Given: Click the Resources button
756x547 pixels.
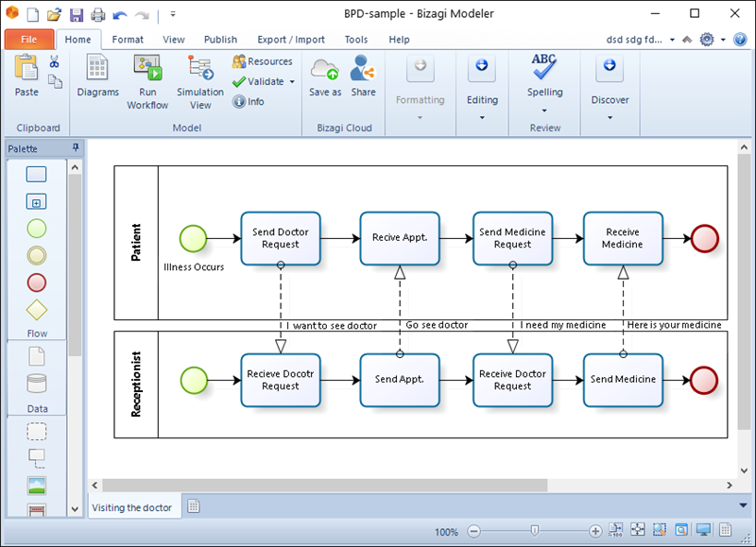Looking at the screenshot, I should click(x=263, y=61).
